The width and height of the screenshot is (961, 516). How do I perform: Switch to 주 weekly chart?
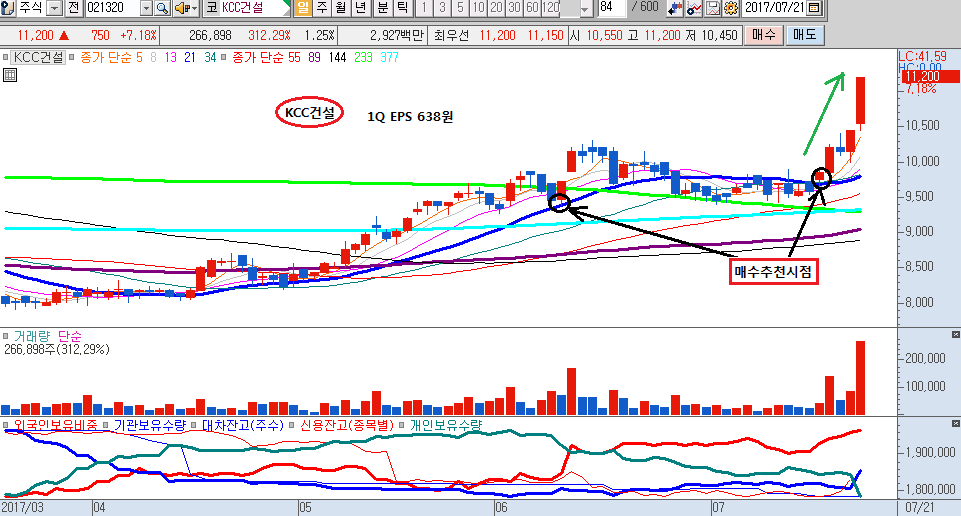[322, 8]
